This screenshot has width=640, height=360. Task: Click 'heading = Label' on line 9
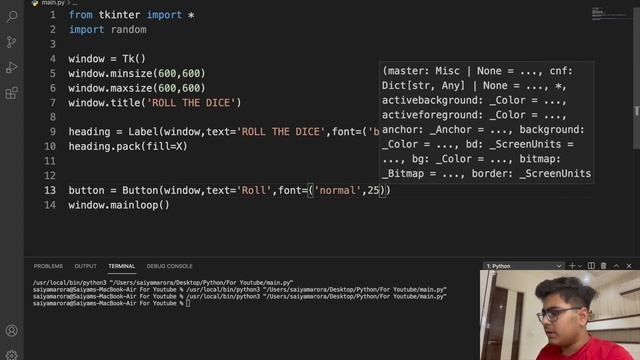pos(113,132)
